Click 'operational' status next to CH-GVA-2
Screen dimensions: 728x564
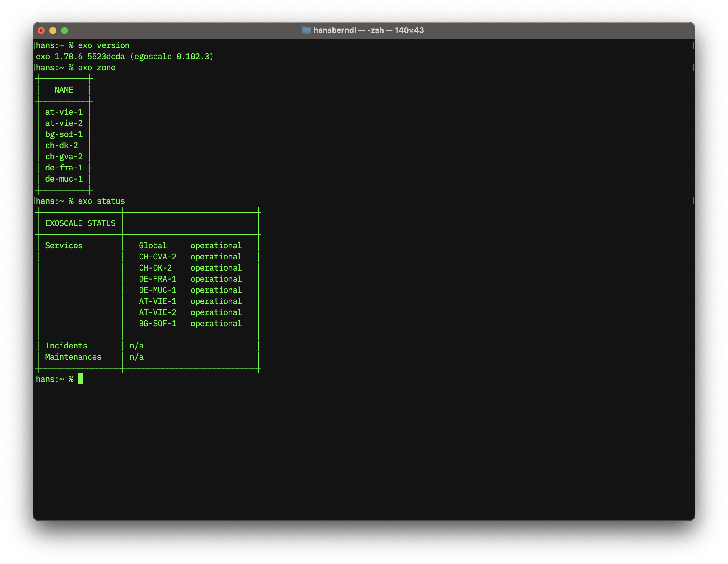[x=216, y=257]
